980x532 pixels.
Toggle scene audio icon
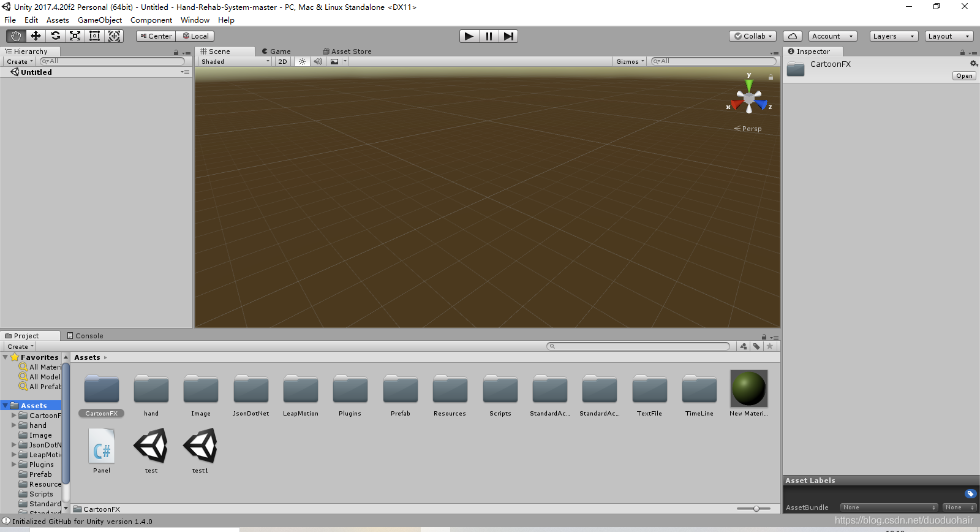pos(318,61)
